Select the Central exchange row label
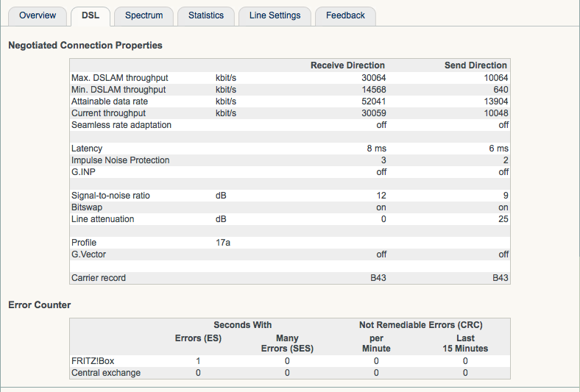The width and height of the screenshot is (580, 392). click(105, 373)
